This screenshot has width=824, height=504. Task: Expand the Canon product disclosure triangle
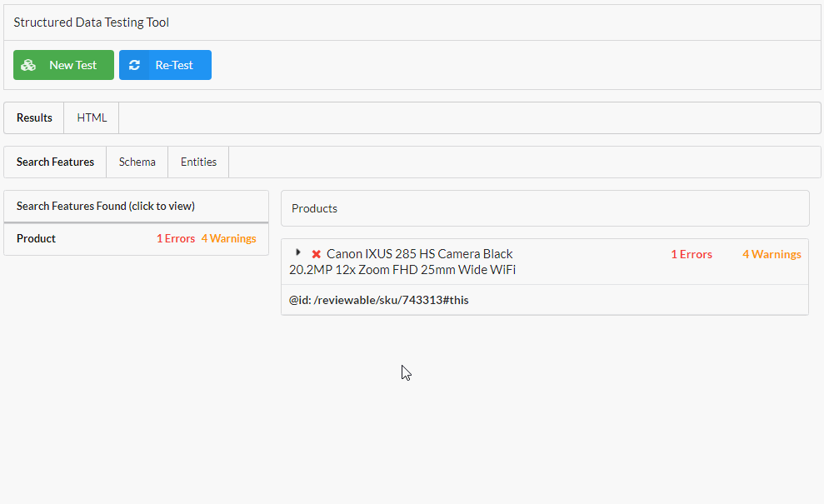coord(298,252)
